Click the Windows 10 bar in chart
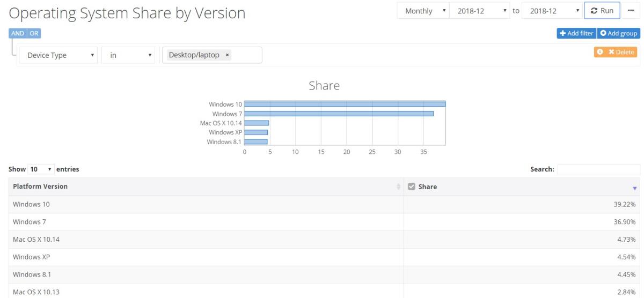 click(345, 104)
